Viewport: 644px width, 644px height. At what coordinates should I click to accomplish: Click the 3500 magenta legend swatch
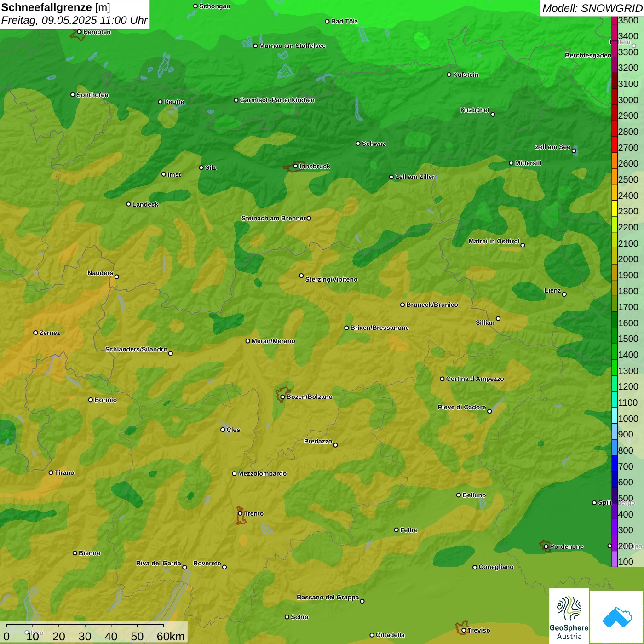tap(615, 20)
